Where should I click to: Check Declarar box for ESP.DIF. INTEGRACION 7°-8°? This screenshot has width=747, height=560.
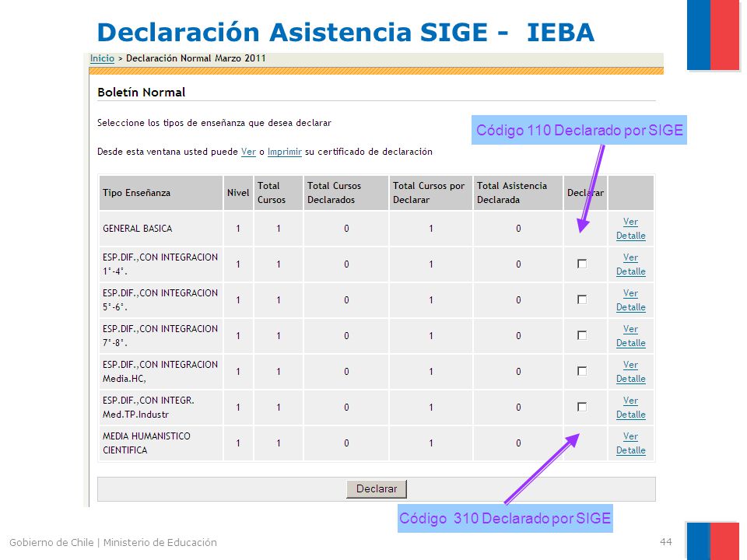[x=582, y=335]
